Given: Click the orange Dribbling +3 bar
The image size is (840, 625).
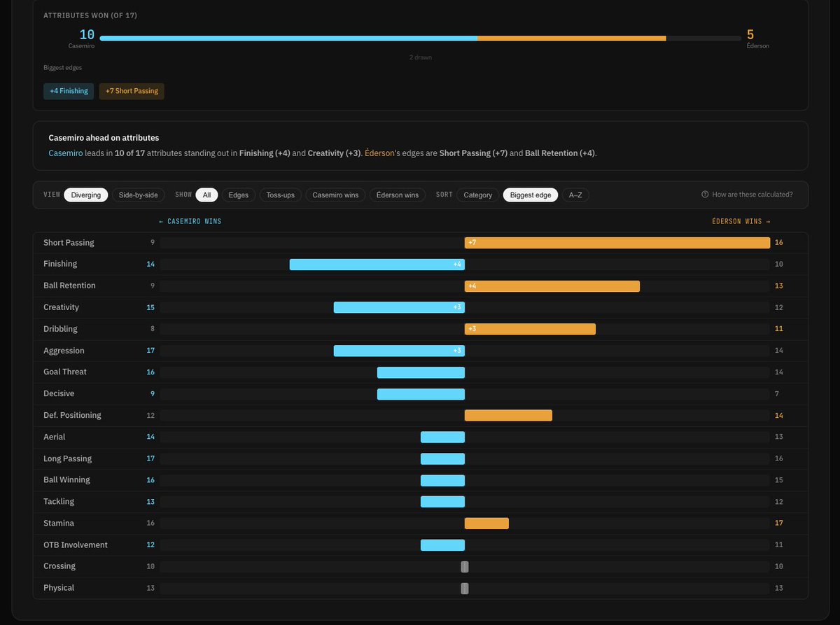Looking at the screenshot, I should [x=530, y=329].
